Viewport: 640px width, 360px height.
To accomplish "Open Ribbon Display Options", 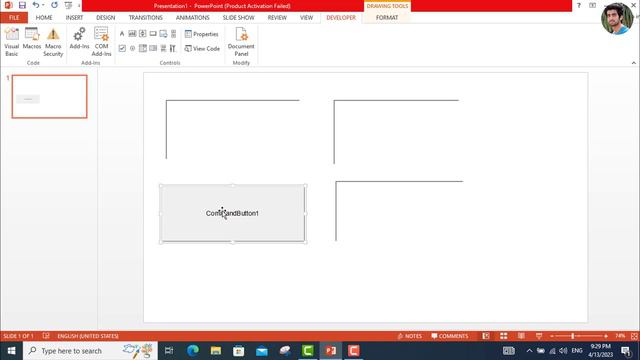I will [x=592, y=5].
